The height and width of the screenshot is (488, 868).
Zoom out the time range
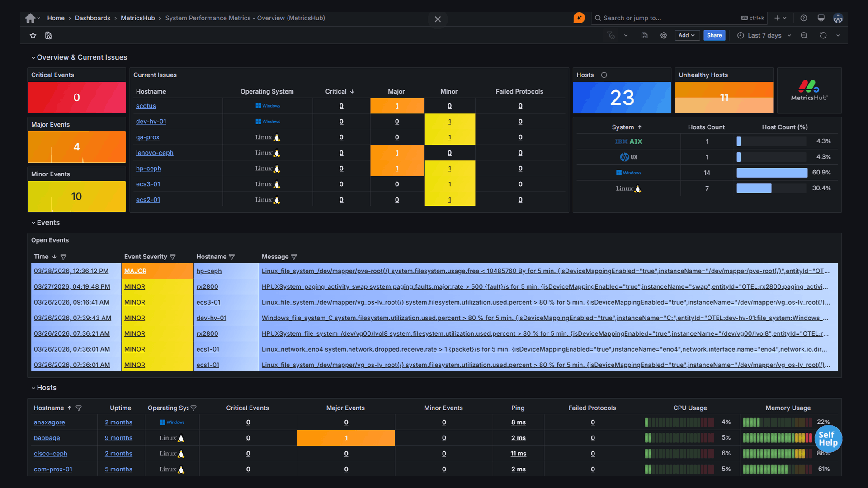[x=804, y=35]
